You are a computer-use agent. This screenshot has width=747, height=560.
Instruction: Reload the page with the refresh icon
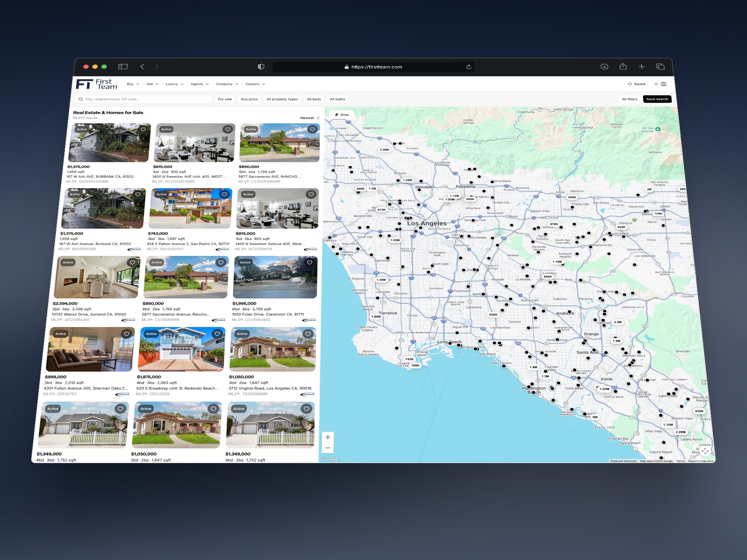[469, 67]
